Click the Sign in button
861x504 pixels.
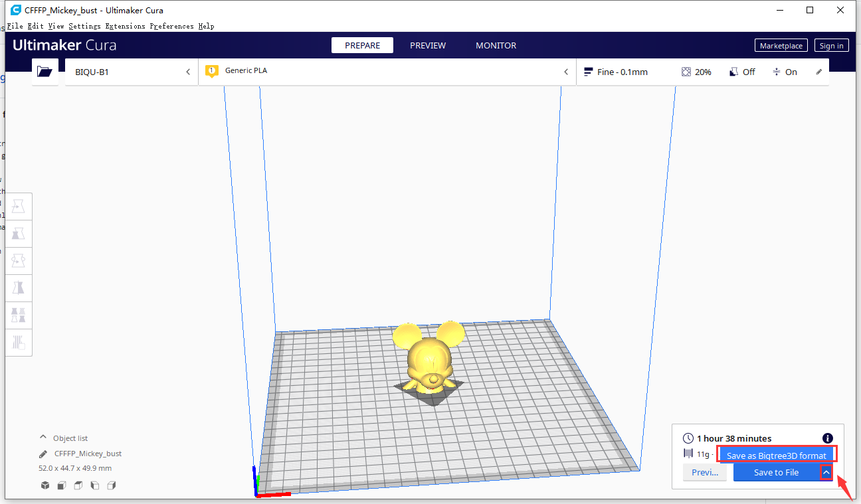coord(832,46)
